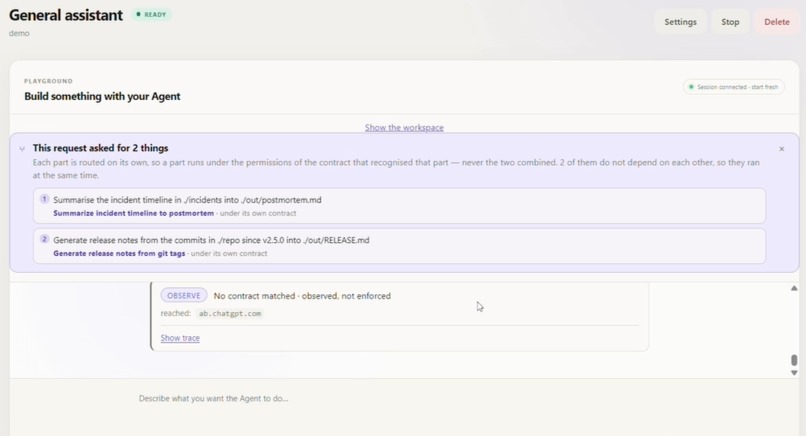Stop the General assistant agent

[x=730, y=22]
